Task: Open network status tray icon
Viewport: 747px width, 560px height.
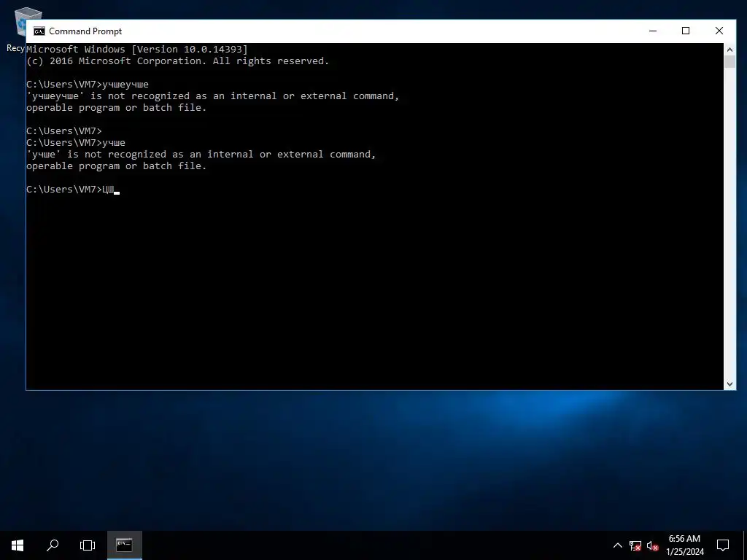Action: (635, 545)
